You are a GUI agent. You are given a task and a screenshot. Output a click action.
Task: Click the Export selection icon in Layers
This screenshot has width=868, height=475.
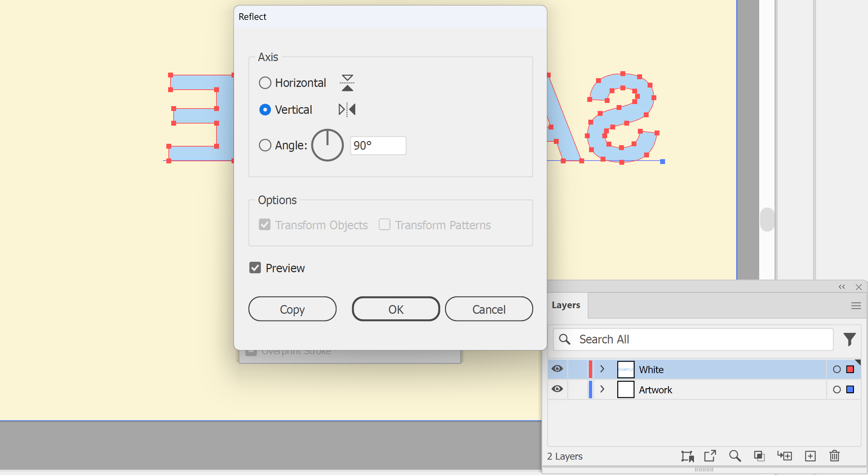tap(710, 456)
